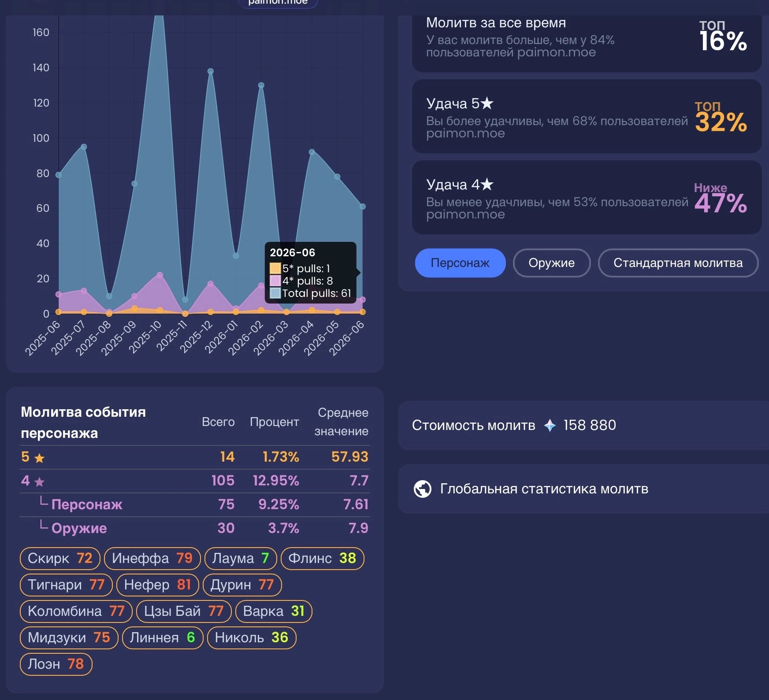Click the 158 880 cost value
769x700 pixels.
(x=590, y=426)
